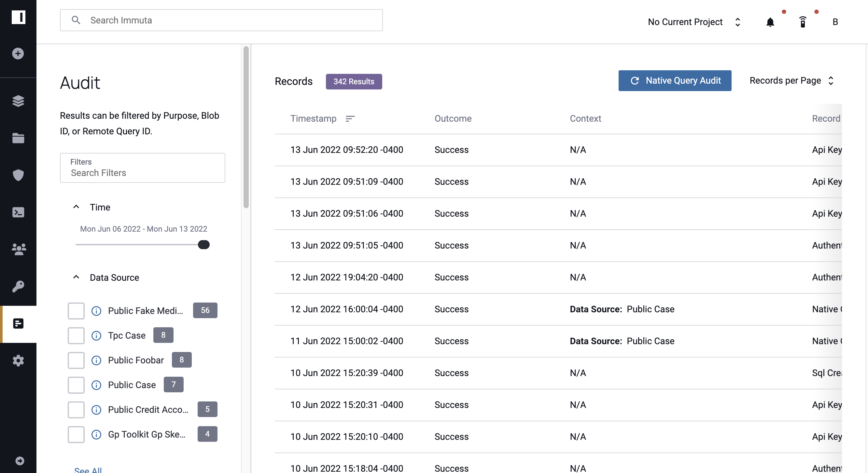This screenshot has width=868, height=473.
Task: Toggle the Tpc Case checkbox
Action: pos(77,335)
